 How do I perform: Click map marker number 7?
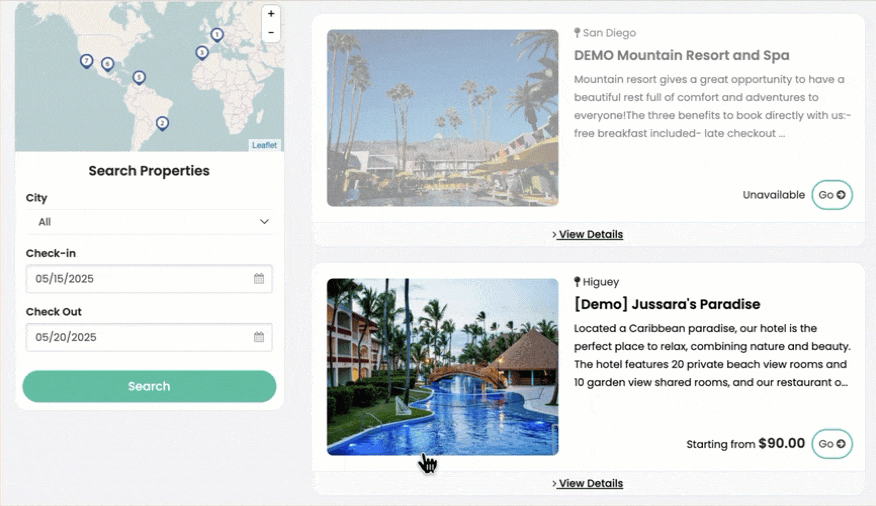[87, 61]
